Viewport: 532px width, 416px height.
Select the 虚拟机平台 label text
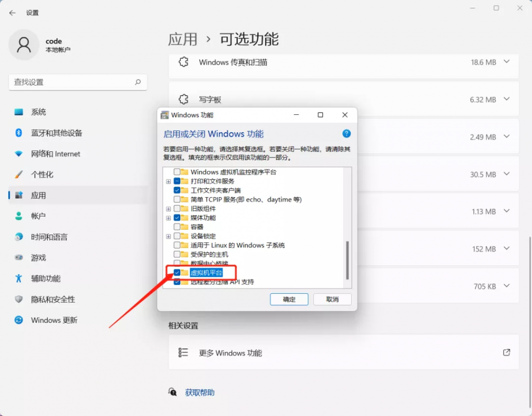point(206,272)
